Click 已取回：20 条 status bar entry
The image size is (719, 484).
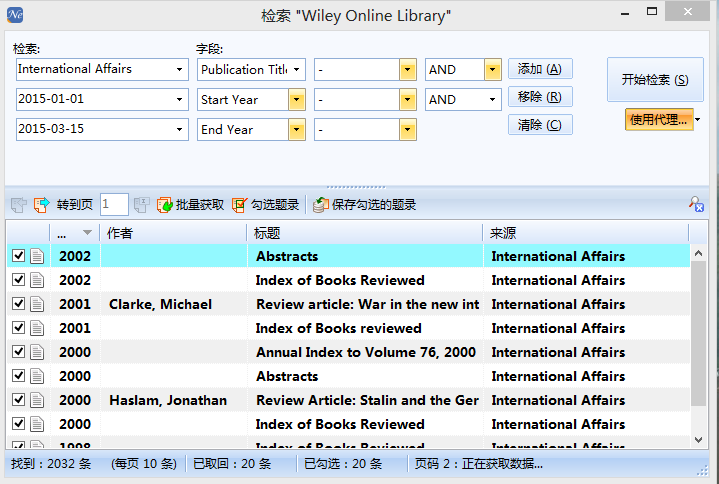(232, 464)
